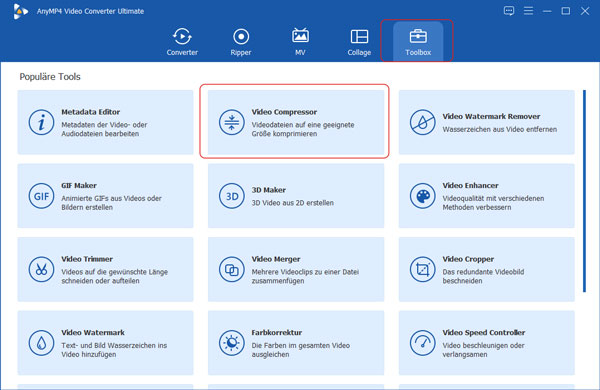Image resolution: width=600 pixels, height=390 pixels.
Task: Switch to the Collage tab
Action: [359, 42]
